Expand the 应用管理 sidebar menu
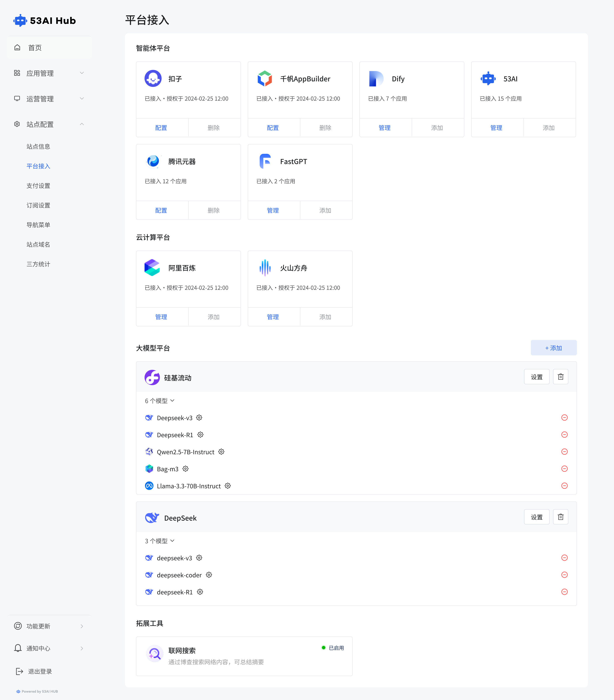 point(49,73)
